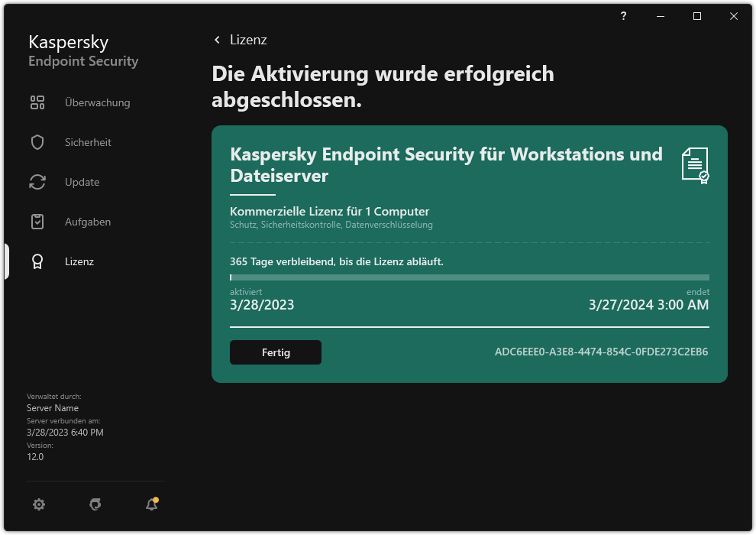Viewport: 756px width, 535px height.
Task: Click the license certificate icon on the card
Action: (x=696, y=164)
